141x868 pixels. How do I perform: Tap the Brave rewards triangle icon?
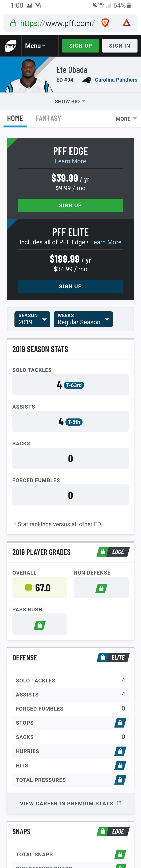[127, 23]
